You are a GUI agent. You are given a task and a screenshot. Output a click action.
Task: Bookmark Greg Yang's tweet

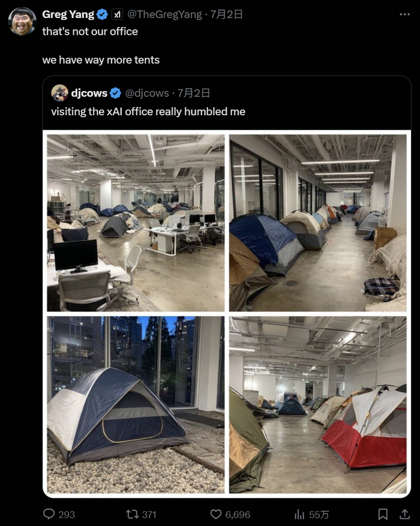pyautogui.click(x=383, y=514)
